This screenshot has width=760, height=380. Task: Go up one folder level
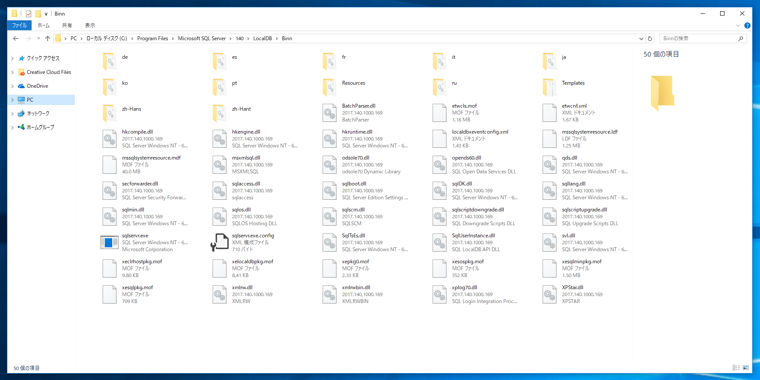47,38
